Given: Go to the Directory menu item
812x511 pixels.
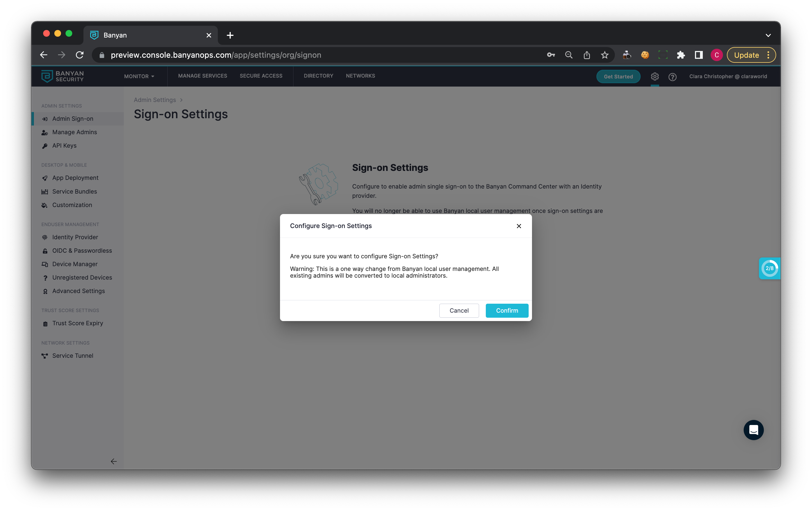Looking at the screenshot, I should 318,76.
